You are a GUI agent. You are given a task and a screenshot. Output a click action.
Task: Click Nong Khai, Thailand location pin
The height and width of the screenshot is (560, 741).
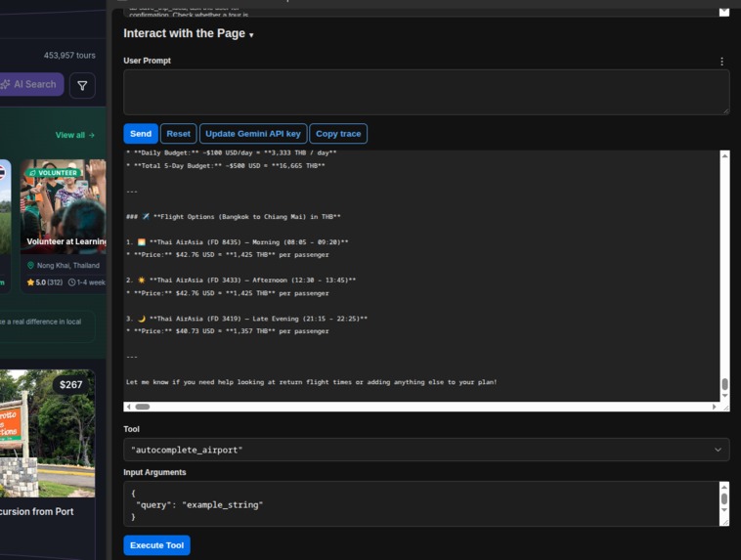click(x=30, y=266)
